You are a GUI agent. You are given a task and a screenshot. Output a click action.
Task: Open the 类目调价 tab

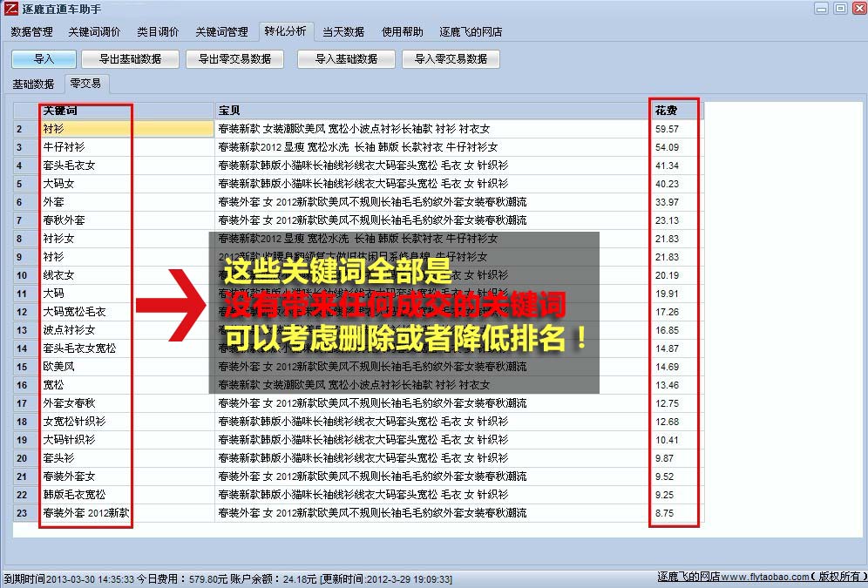tap(158, 32)
